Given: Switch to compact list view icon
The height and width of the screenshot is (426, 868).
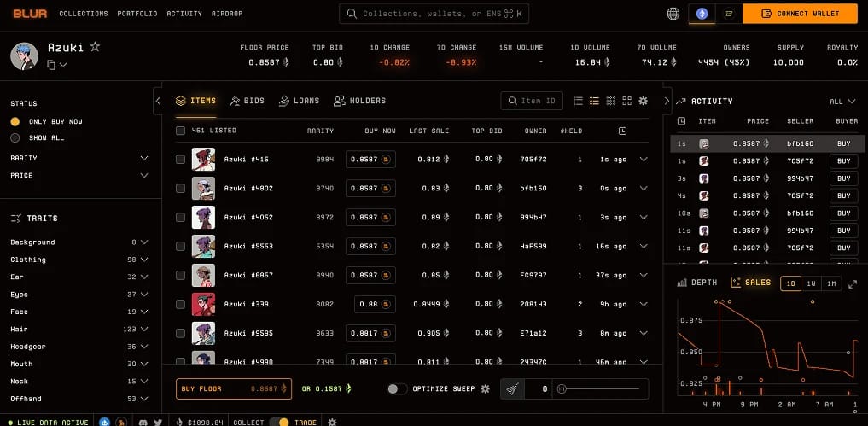Looking at the screenshot, I should click(579, 101).
